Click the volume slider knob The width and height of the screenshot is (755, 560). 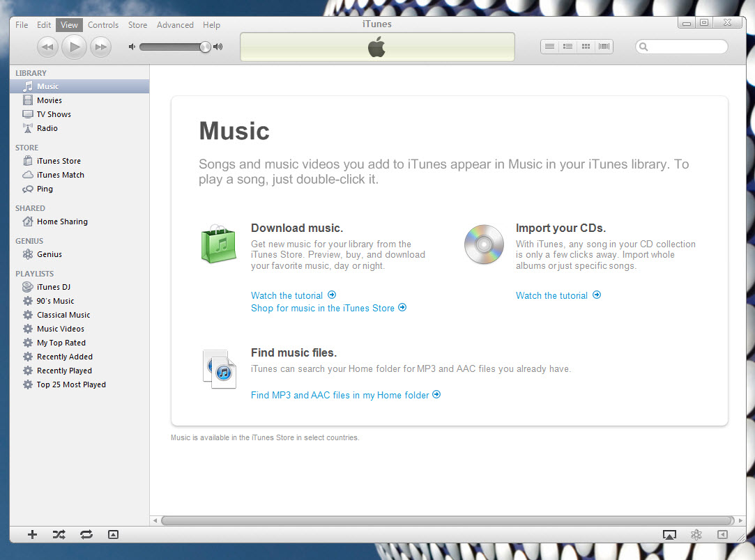[205, 47]
